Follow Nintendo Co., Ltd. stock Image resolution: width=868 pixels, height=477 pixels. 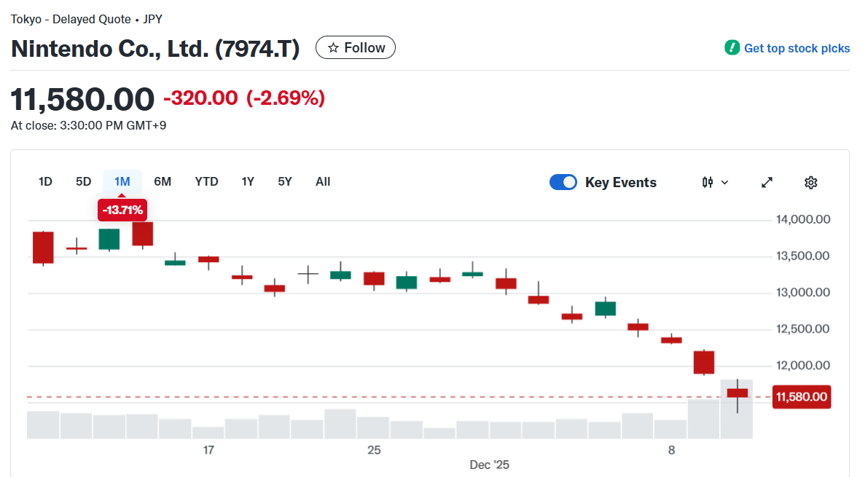point(356,48)
